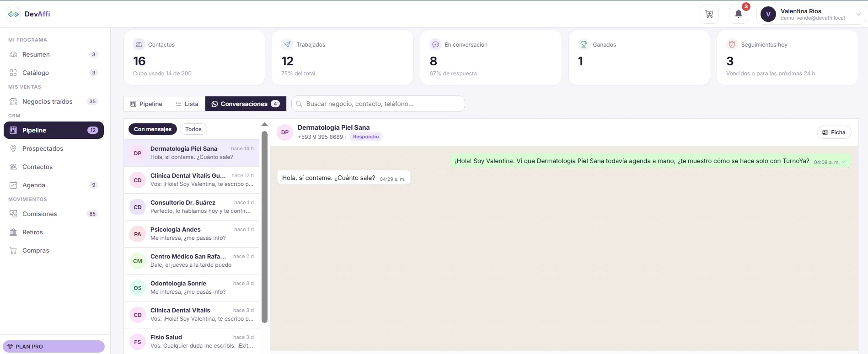This screenshot has height=354, width=868.
Task: Open Resumen in the sidebar
Action: point(54,54)
